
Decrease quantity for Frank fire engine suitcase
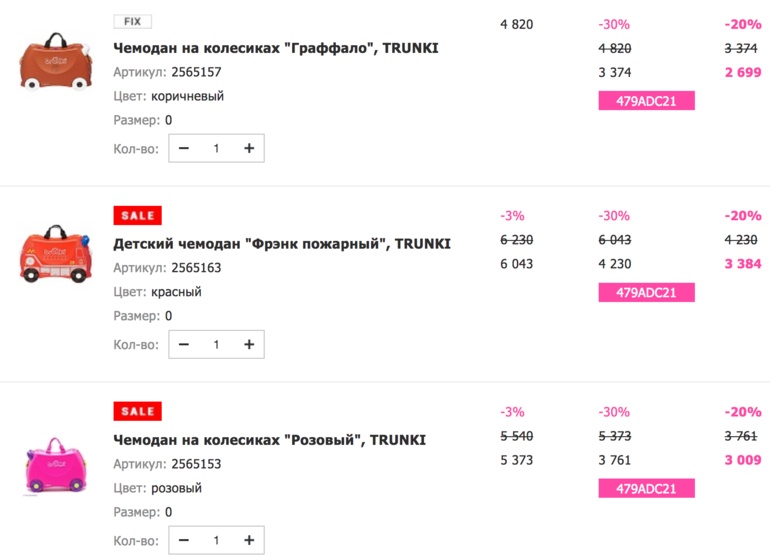[x=184, y=344]
